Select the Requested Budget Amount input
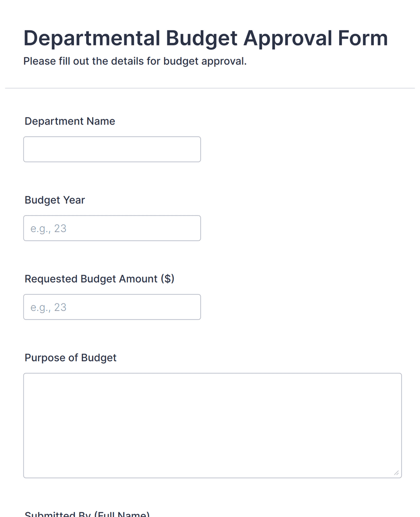420x517 pixels. tap(112, 307)
